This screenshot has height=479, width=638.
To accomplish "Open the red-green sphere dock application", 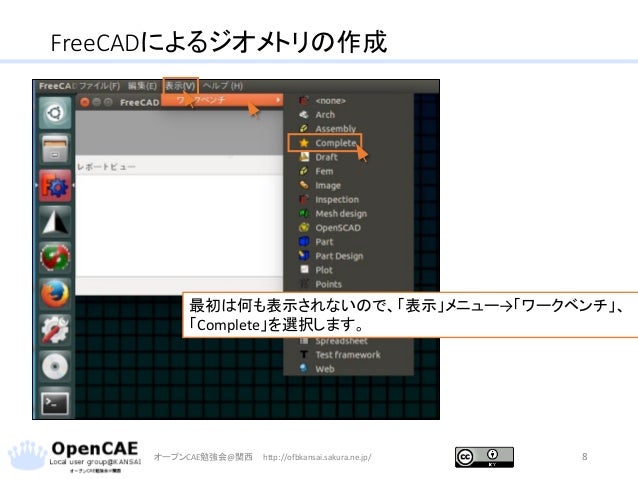I will (x=55, y=257).
